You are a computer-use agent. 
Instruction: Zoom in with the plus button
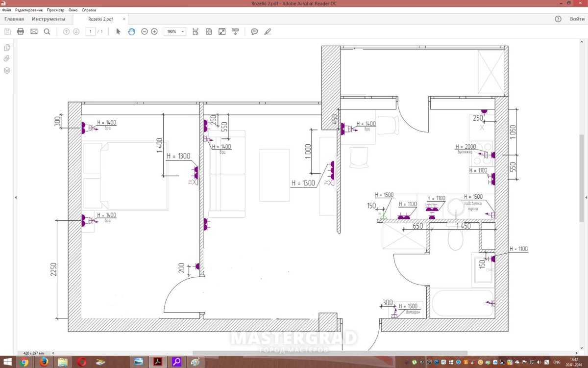point(154,31)
